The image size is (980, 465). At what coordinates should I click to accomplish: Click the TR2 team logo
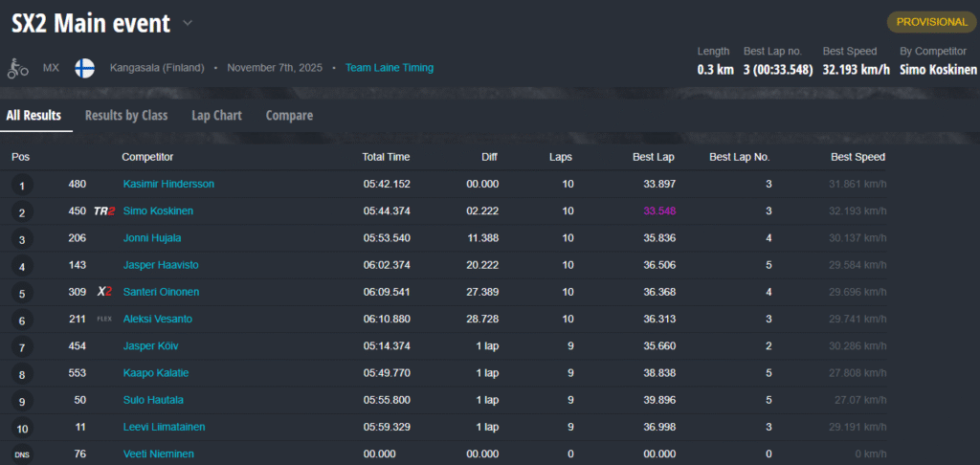(103, 210)
